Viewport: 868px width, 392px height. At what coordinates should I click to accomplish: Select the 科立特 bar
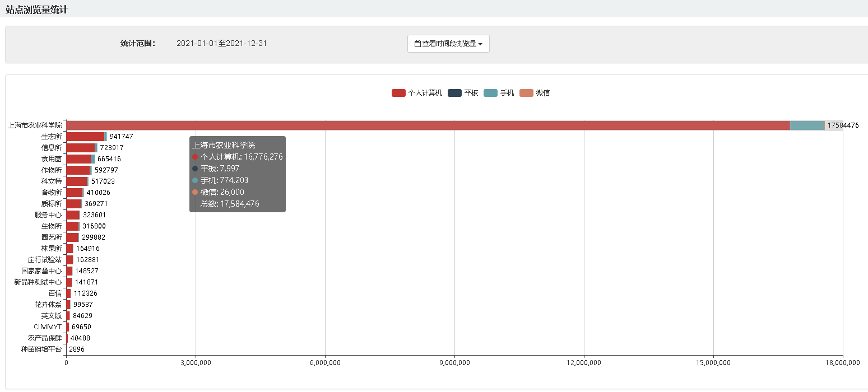click(x=76, y=181)
